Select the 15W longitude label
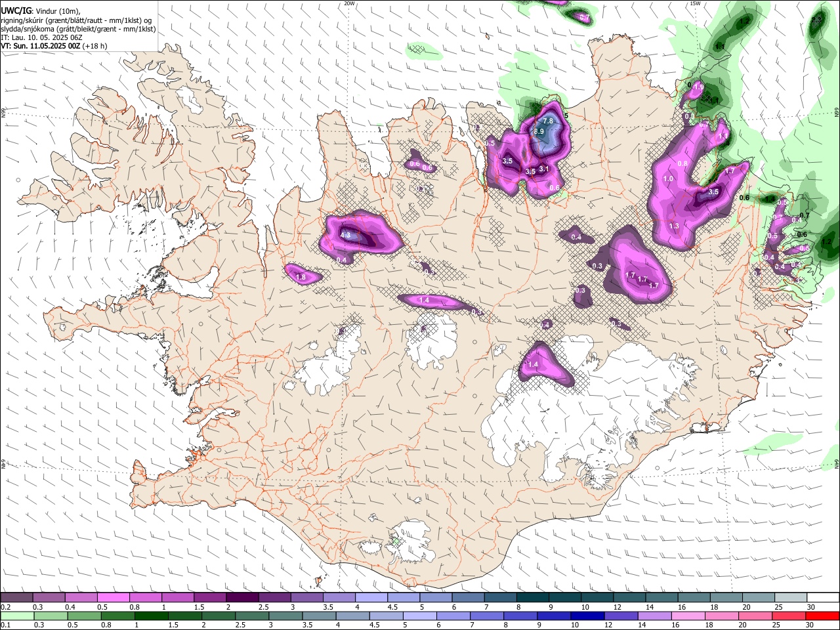Viewport: 840px width, 630px height. tap(696, 3)
